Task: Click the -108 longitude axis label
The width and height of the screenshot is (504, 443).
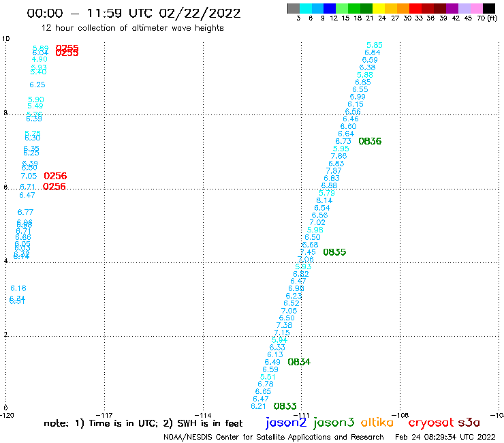Action: click(x=400, y=415)
